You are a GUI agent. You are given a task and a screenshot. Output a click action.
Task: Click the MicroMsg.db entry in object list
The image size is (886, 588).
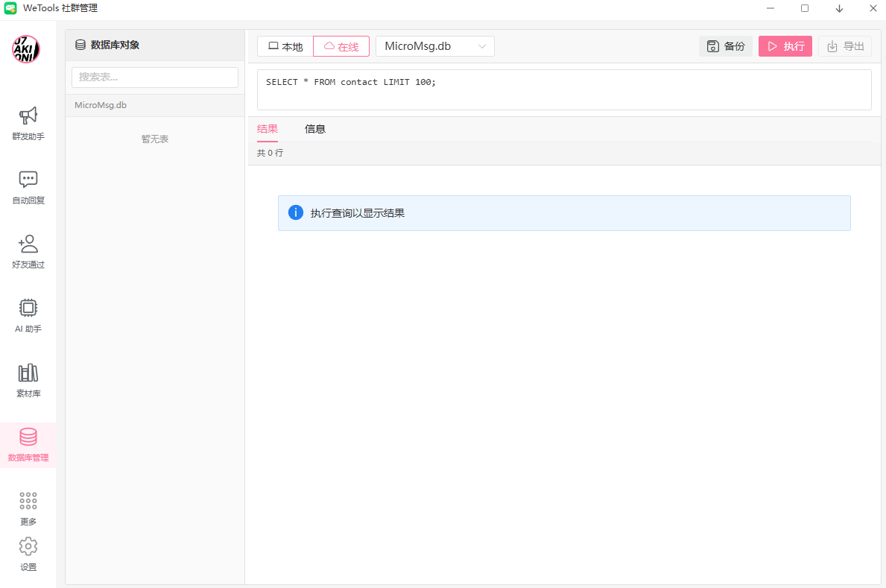click(101, 105)
